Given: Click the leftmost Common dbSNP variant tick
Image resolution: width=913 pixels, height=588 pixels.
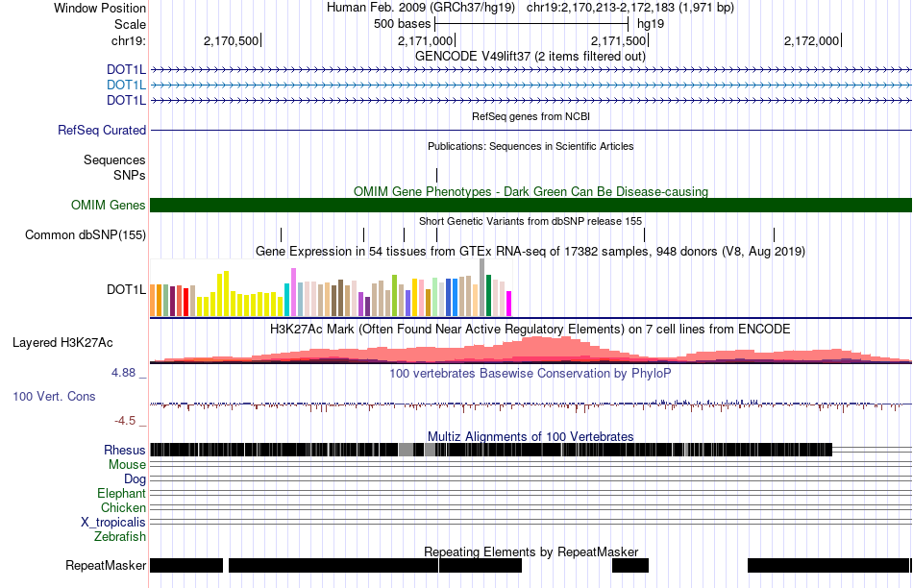Looking at the screenshot, I should tap(282, 234).
